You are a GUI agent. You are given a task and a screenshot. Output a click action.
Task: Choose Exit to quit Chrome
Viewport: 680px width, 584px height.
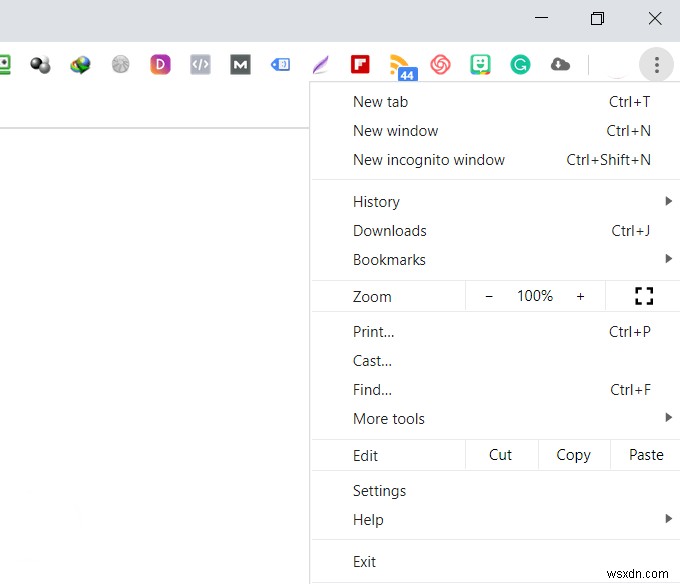pos(495,562)
